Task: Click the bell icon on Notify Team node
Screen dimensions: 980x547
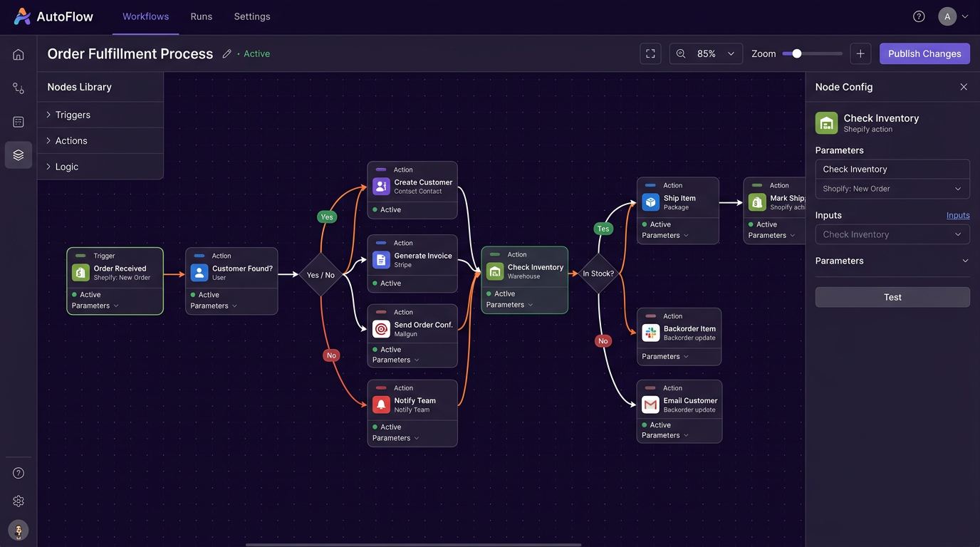Action: pos(381,405)
